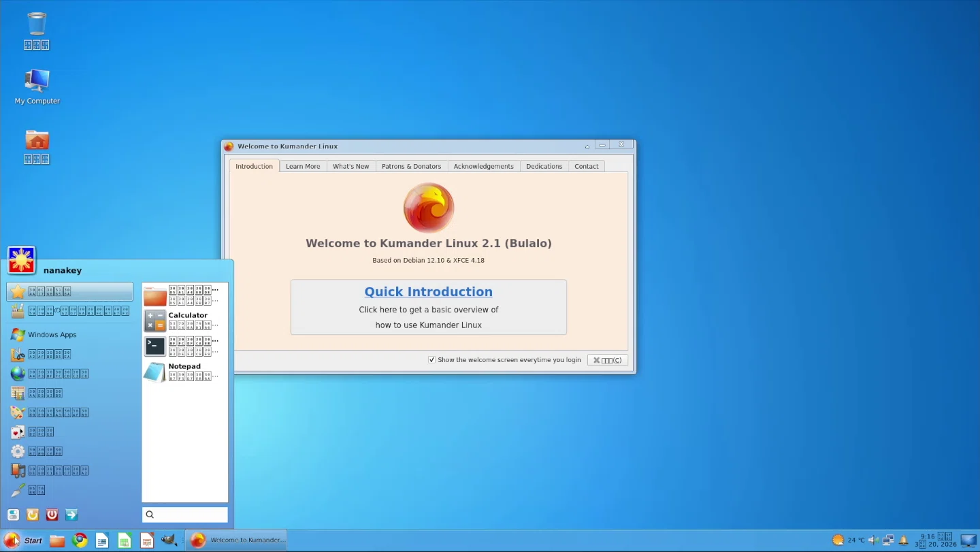
Task: Click the Welcome to Kumander taskbar button
Action: pyautogui.click(x=238, y=540)
